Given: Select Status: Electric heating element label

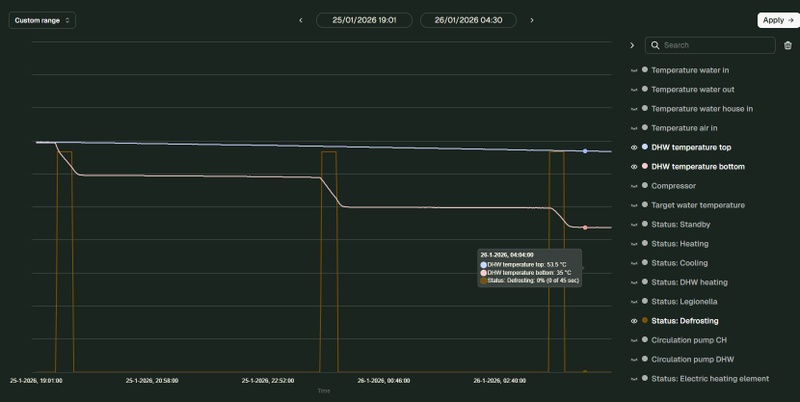Looking at the screenshot, I should (x=710, y=379).
